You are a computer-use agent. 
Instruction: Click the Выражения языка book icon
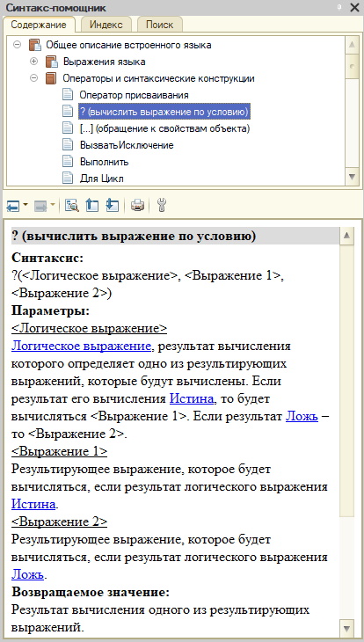click(x=52, y=62)
